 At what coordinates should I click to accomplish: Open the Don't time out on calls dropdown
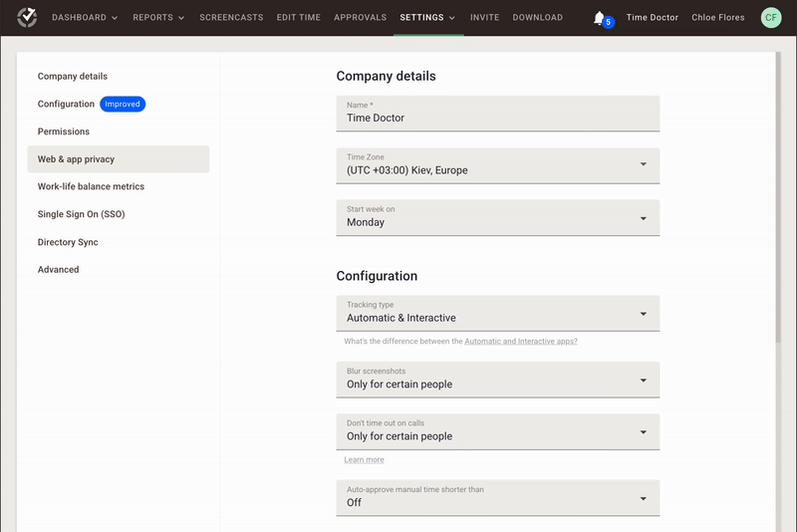click(497, 431)
